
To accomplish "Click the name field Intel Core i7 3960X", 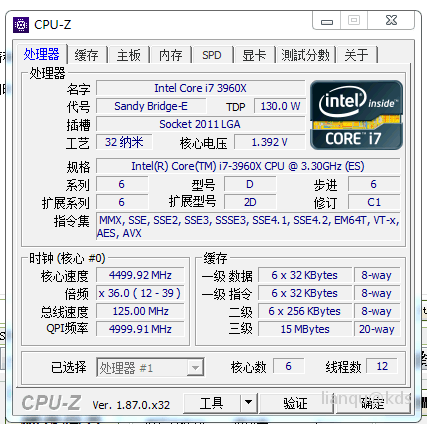I will [200, 88].
